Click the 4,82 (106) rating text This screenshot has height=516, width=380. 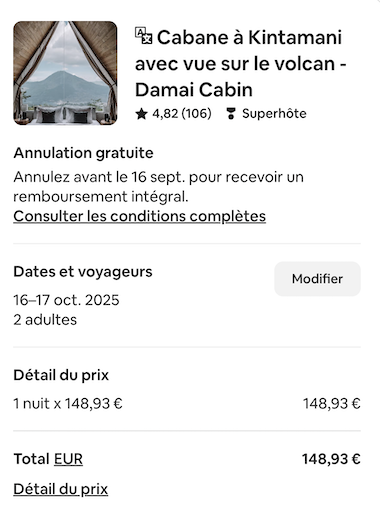(x=182, y=114)
